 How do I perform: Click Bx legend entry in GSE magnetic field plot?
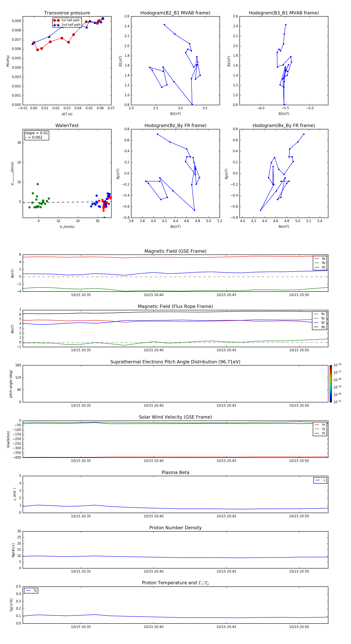click(x=320, y=259)
